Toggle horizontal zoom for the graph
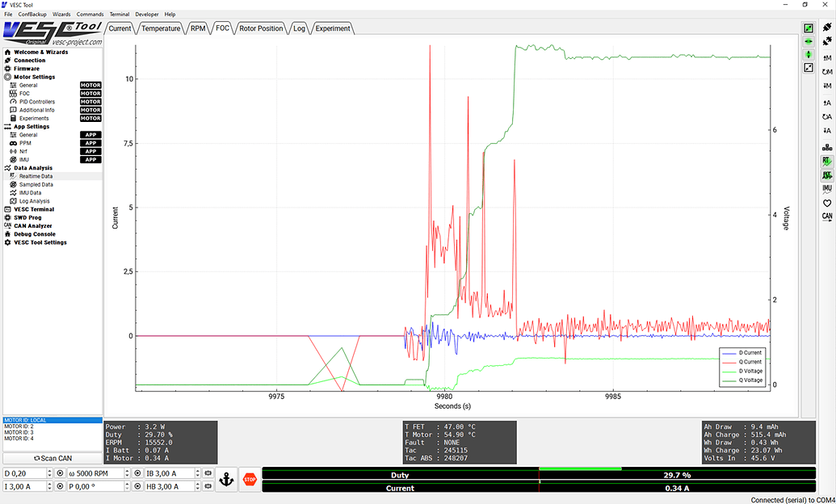The width and height of the screenshot is (836, 504). (x=809, y=41)
